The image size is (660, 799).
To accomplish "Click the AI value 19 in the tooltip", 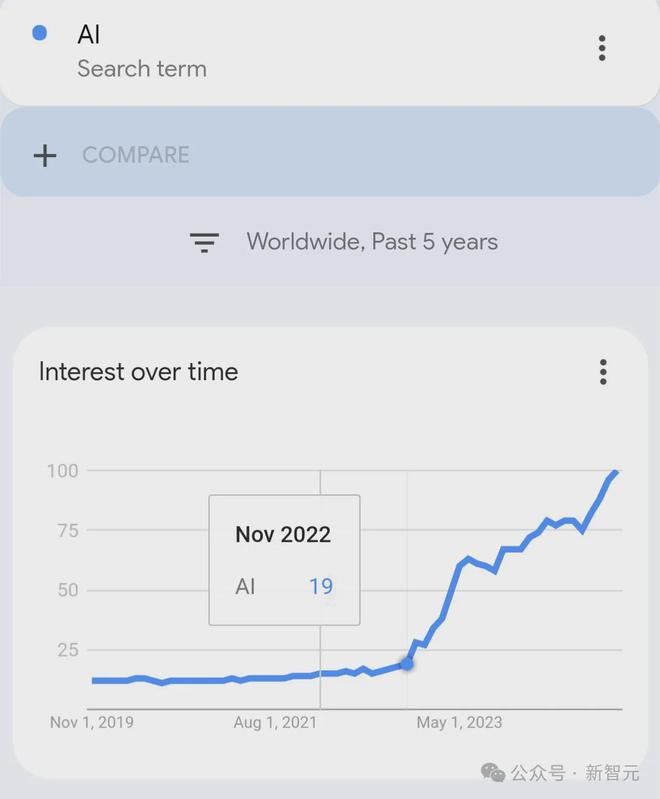I will pyautogui.click(x=321, y=587).
